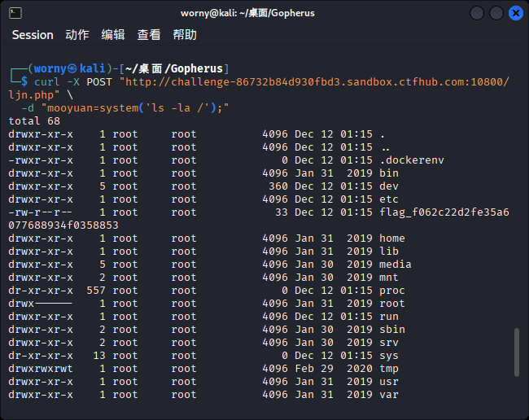Click the 'proc' directory name
Image resolution: width=529 pixels, height=420 pixels.
point(392,291)
